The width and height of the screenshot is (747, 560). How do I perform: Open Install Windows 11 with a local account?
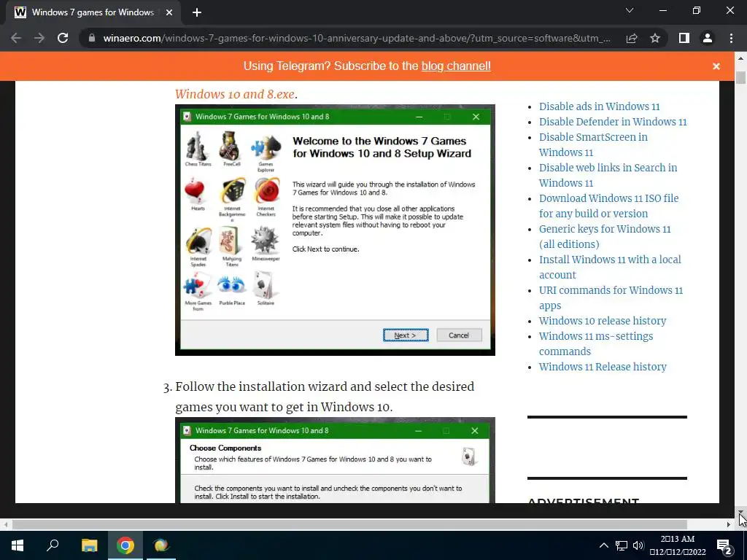click(x=610, y=267)
